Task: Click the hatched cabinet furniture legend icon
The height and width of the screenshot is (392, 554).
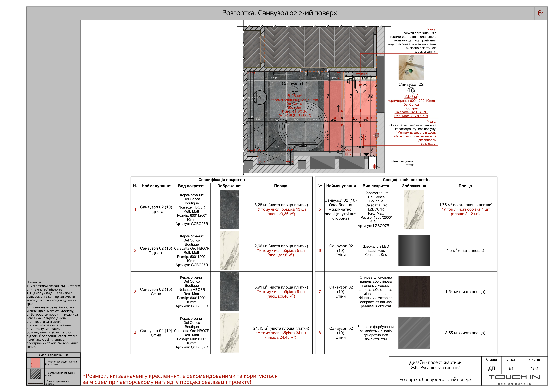Action: coord(36,374)
